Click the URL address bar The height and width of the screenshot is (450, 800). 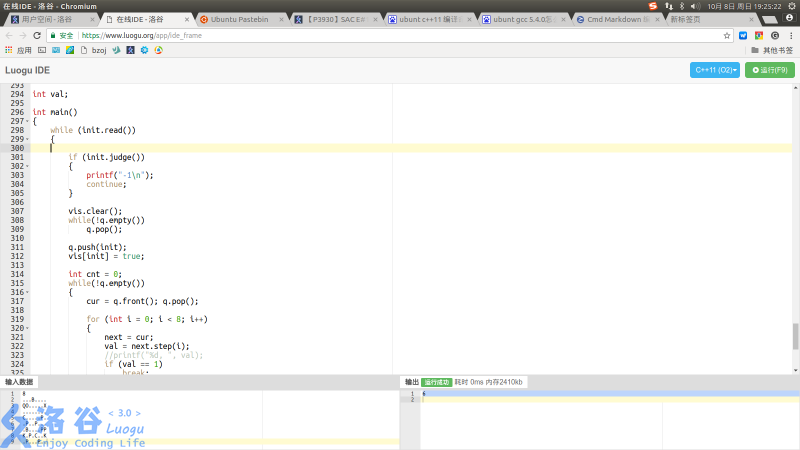[x=400, y=34]
